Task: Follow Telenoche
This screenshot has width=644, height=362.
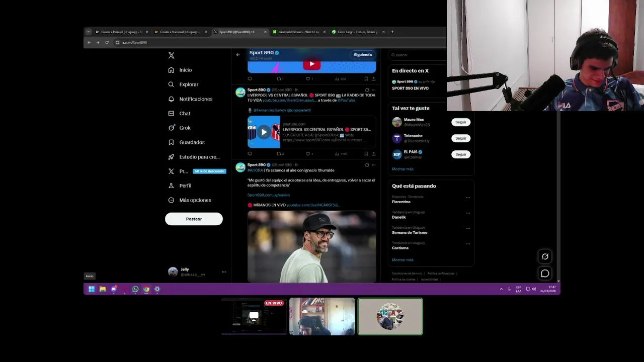Action: pos(461,138)
